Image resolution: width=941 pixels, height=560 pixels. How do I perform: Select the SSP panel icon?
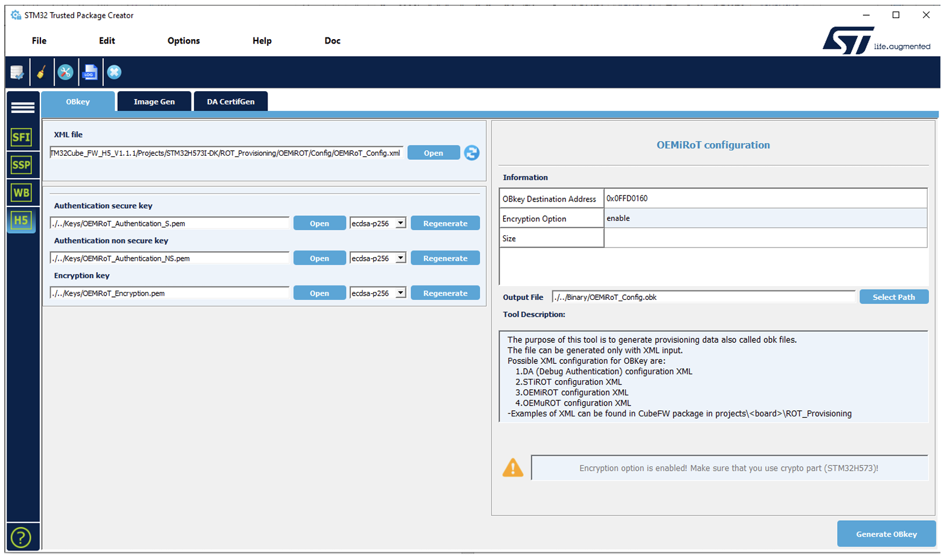[22, 165]
